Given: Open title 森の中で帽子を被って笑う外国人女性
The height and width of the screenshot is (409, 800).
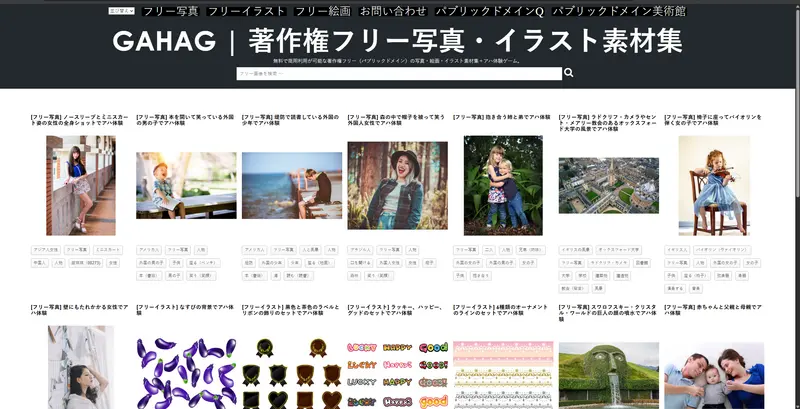Looking at the screenshot, I should (x=396, y=120).
